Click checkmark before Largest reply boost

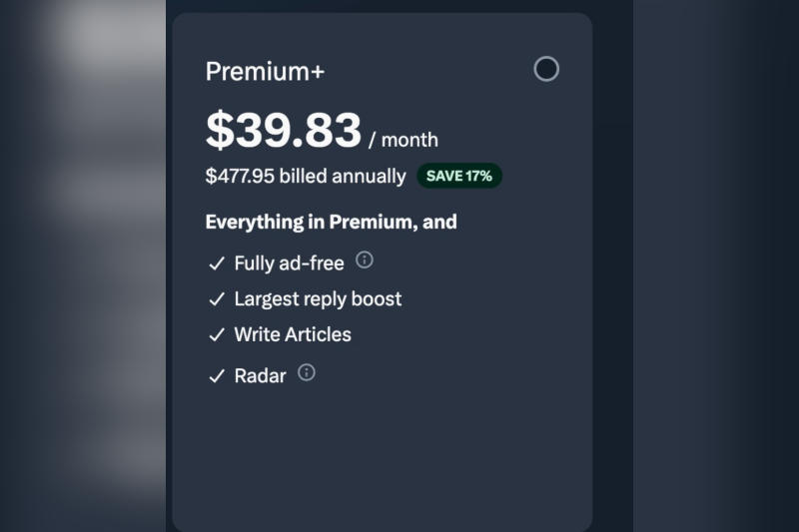click(216, 299)
